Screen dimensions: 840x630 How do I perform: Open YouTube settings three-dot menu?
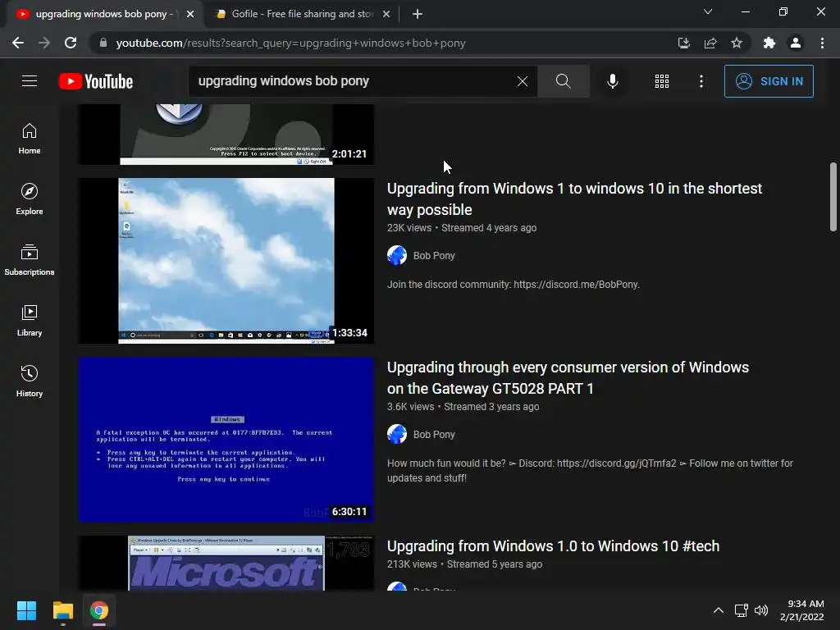[x=701, y=81]
